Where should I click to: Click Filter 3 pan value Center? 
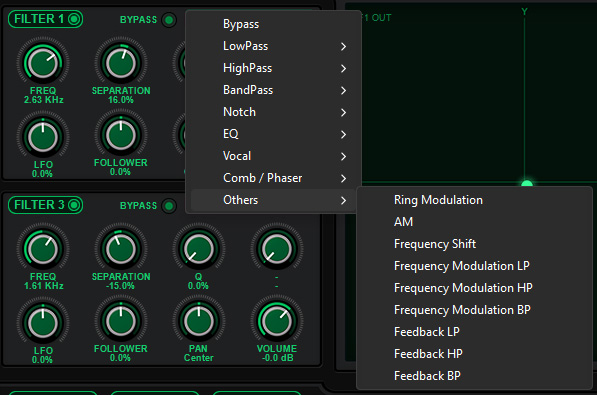(198, 358)
